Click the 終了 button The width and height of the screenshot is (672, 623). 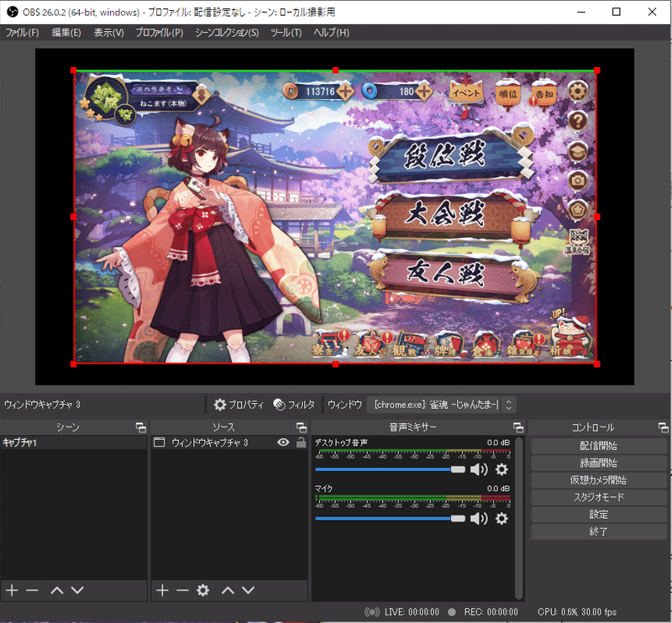(598, 531)
